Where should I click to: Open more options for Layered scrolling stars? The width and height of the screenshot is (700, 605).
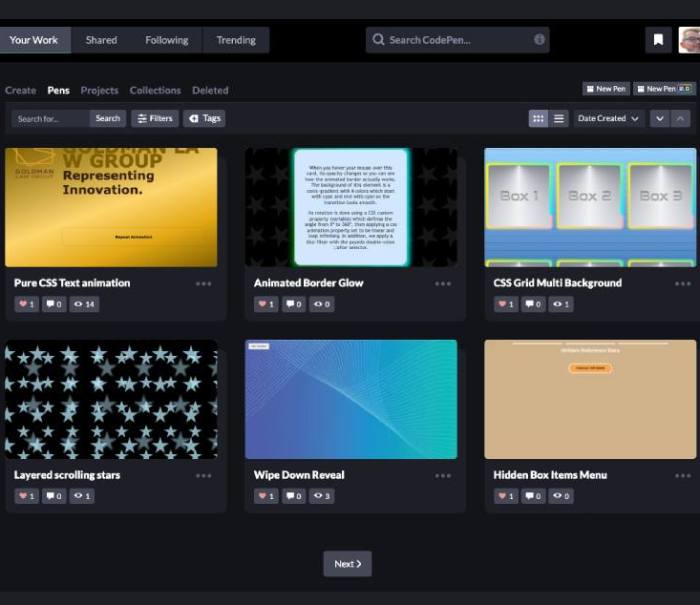pos(204,476)
